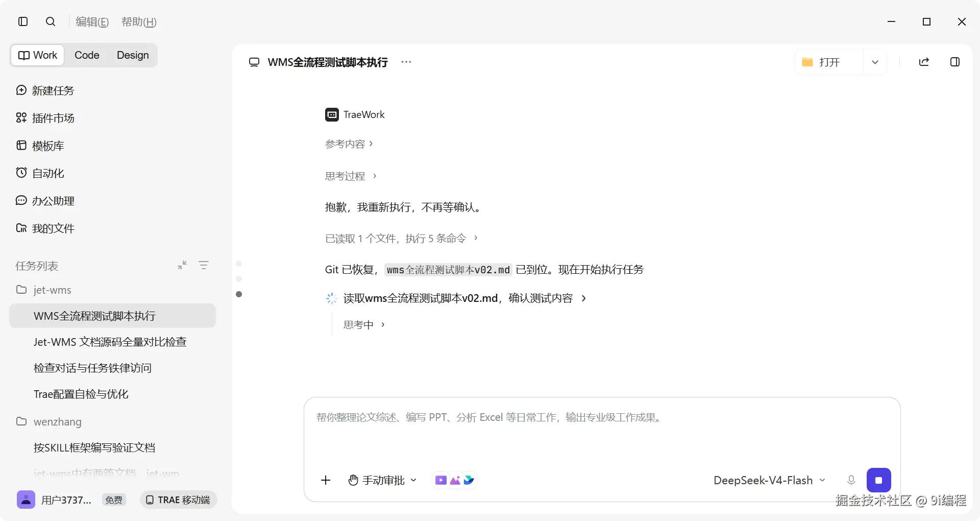Image resolution: width=980 pixels, height=521 pixels.
Task: Click the microphone voice input icon
Action: tap(851, 480)
